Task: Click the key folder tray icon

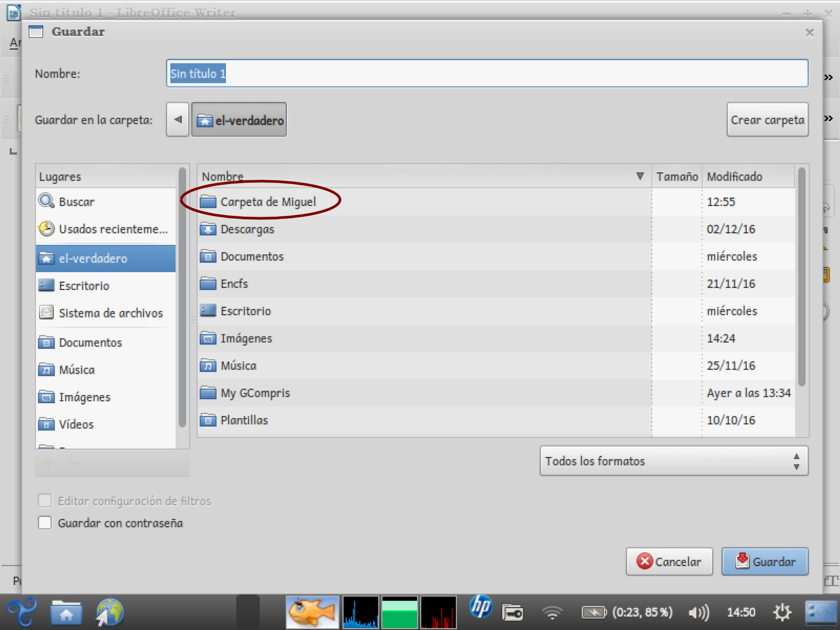Action: (x=512, y=612)
